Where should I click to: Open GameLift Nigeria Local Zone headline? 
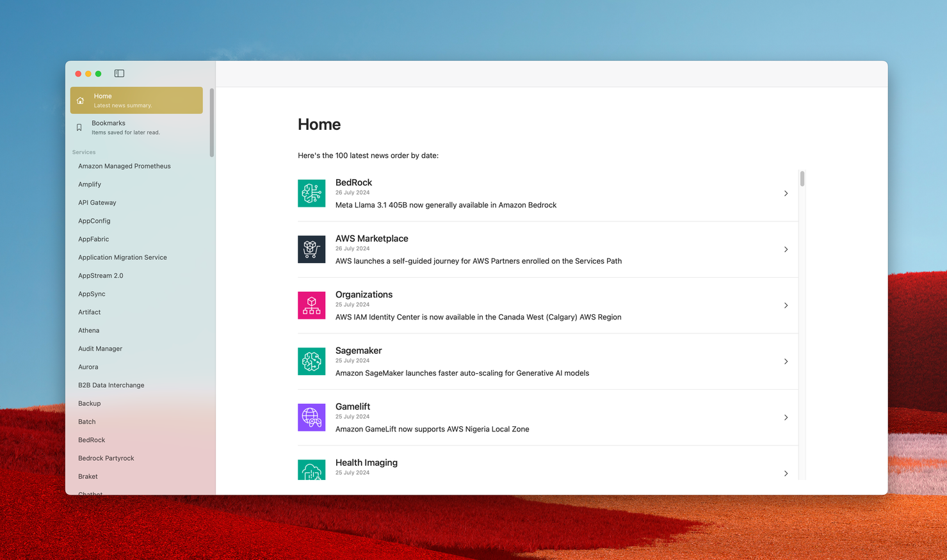coord(432,429)
